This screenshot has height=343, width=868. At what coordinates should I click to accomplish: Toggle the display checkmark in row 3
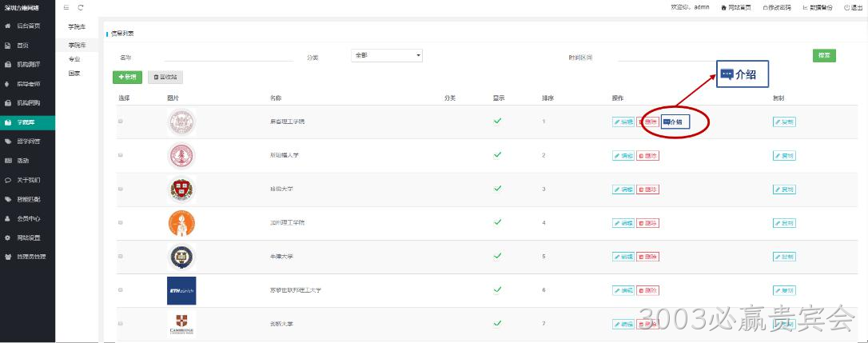coord(497,189)
